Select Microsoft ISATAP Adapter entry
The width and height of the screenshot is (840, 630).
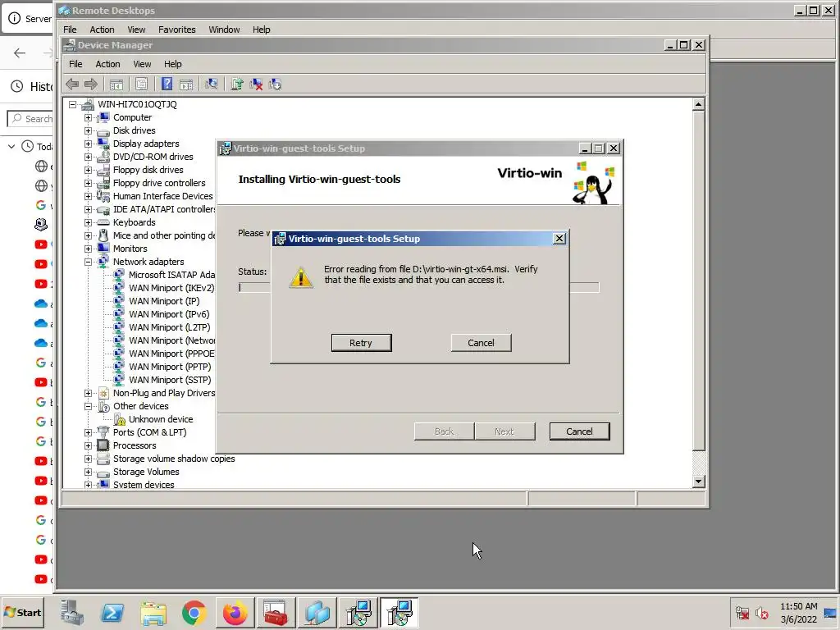171,275
